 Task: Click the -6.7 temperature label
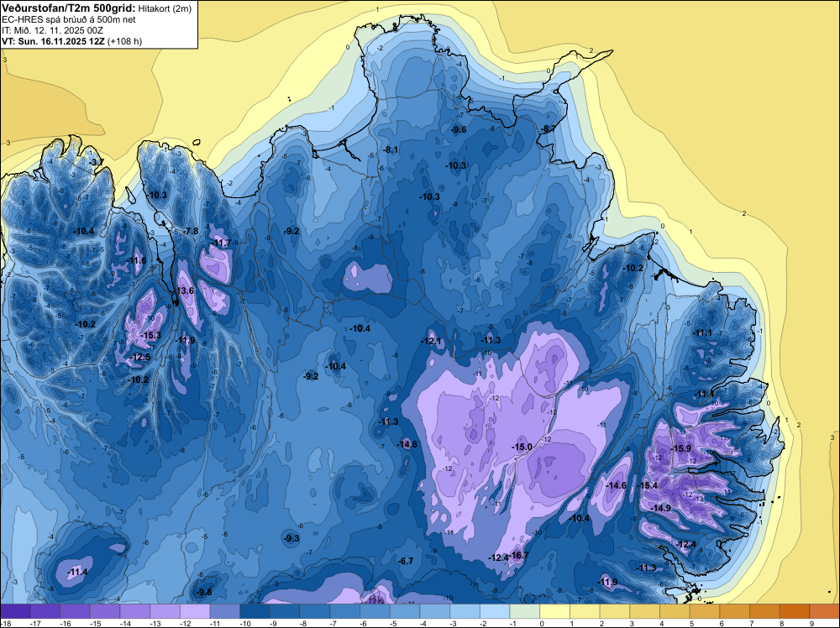pyautogui.click(x=406, y=561)
